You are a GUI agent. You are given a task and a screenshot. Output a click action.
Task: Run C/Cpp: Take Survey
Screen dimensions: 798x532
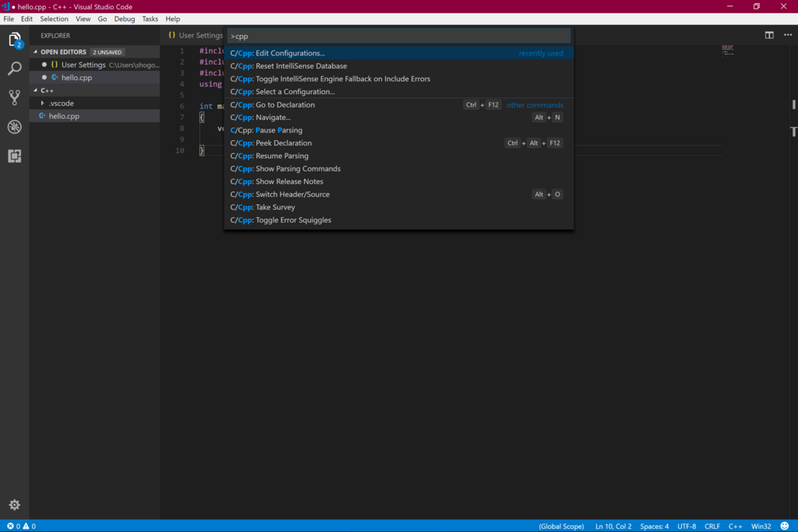(399, 207)
